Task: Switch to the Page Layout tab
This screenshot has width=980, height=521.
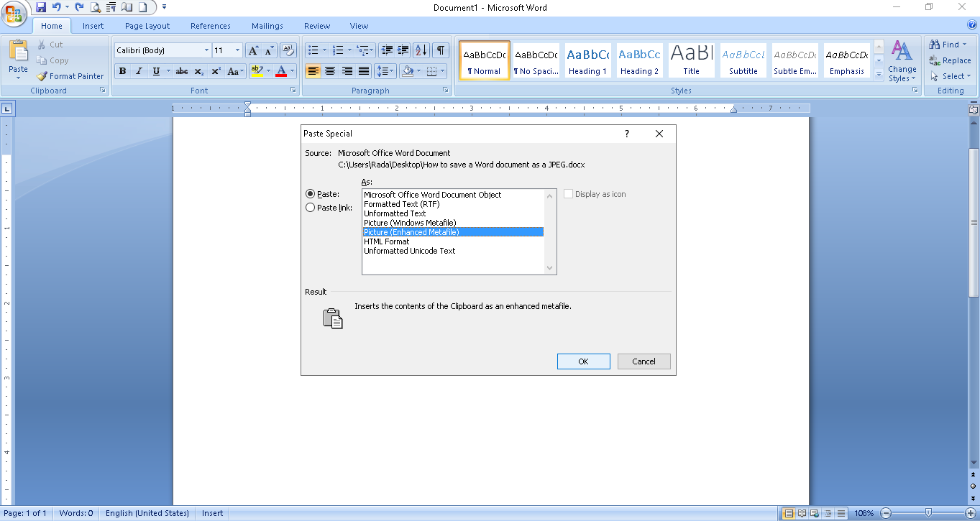Action: [x=147, y=26]
